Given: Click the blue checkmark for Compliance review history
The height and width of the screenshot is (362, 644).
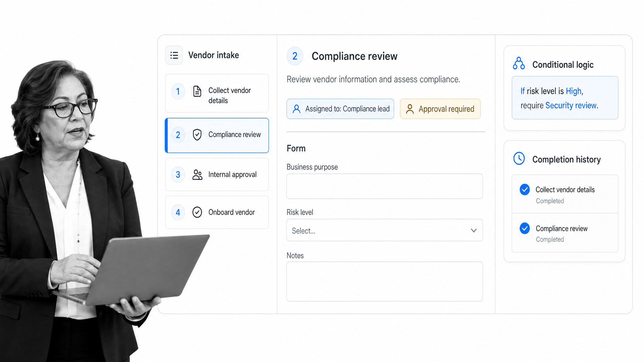Looking at the screenshot, I should click(525, 228).
